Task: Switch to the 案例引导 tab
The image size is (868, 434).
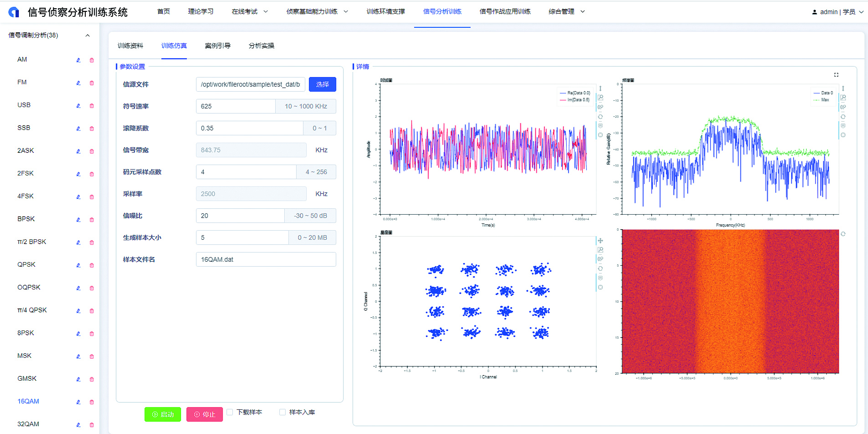Action: tap(218, 46)
